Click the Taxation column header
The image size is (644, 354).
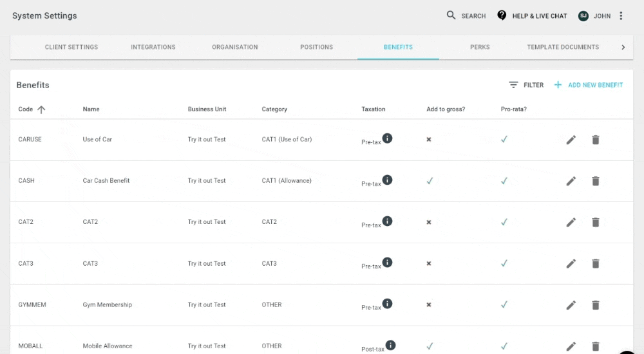(x=374, y=109)
